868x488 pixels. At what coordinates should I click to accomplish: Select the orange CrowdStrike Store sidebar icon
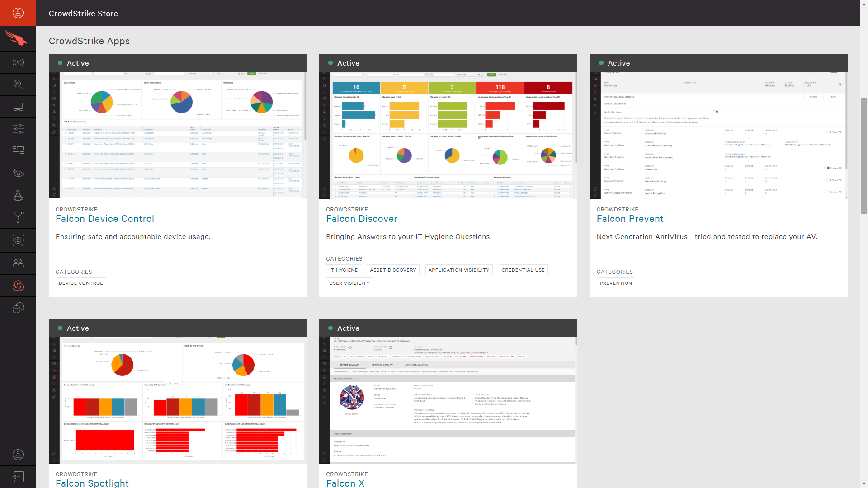point(18,286)
